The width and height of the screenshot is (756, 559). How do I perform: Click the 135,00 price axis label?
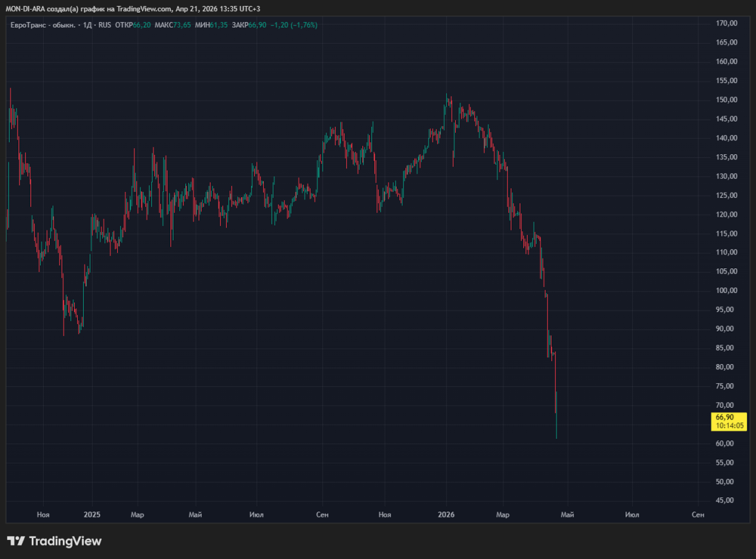coord(727,157)
